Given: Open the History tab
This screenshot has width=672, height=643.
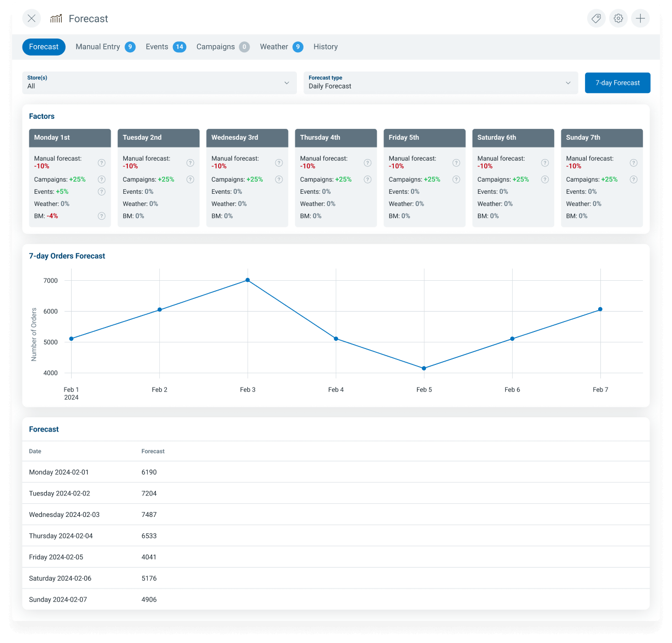Looking at the screenshot, I should pyautogui.click(x=326, y=47).
